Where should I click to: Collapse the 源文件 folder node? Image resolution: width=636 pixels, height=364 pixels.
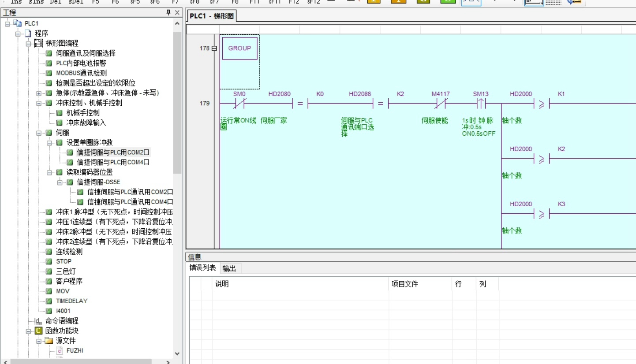[x=39, y=341]
